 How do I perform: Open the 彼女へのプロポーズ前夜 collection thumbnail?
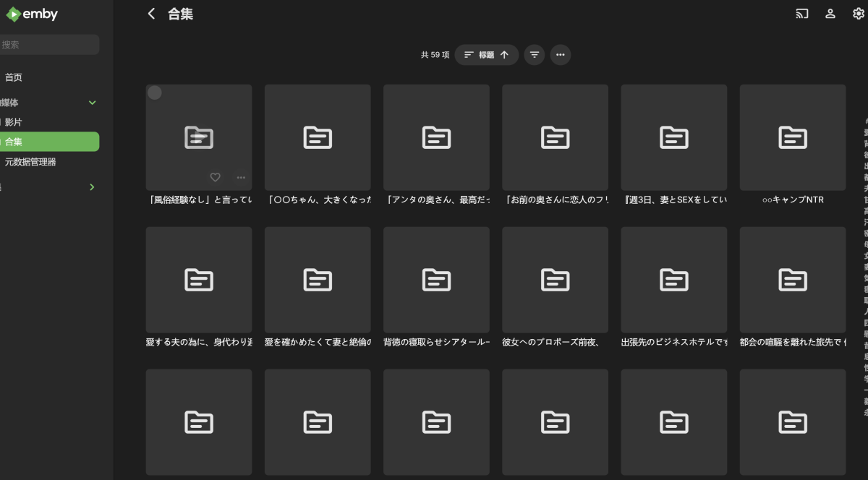click(x=556, y=280)
